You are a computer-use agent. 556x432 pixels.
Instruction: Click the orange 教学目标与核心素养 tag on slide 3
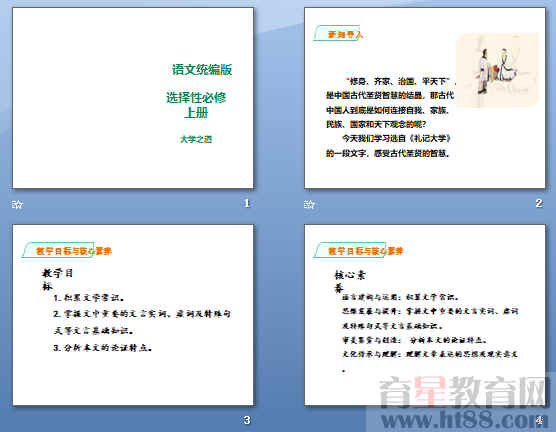[x=67, y=251]
